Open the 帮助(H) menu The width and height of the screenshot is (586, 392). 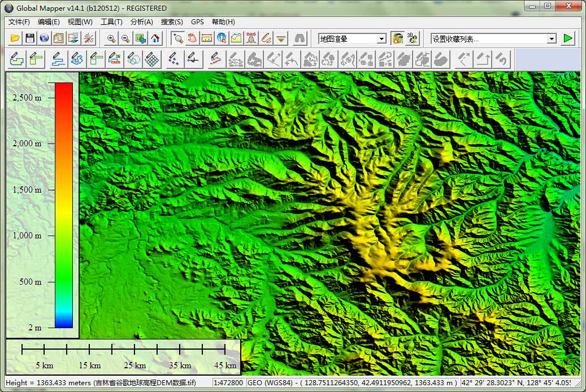pos(223,22)
